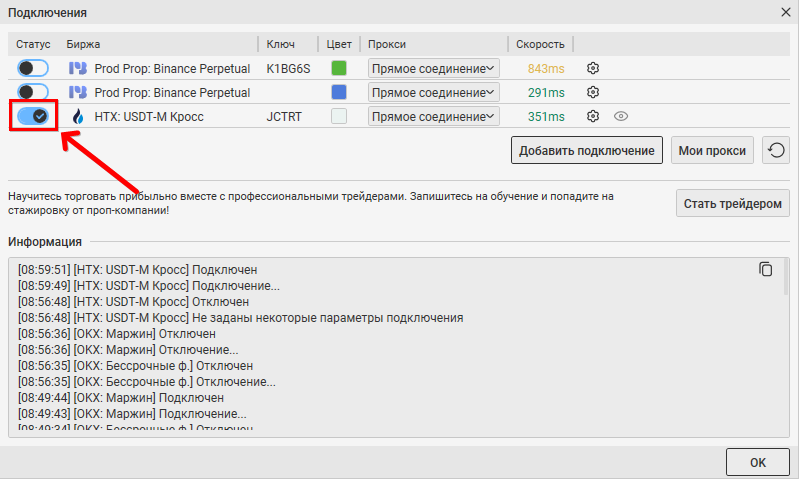The height and width of the screenshot is (479, 799).
Task: Pick the green color swatch in first row
Action: click(x=339, y=68)
